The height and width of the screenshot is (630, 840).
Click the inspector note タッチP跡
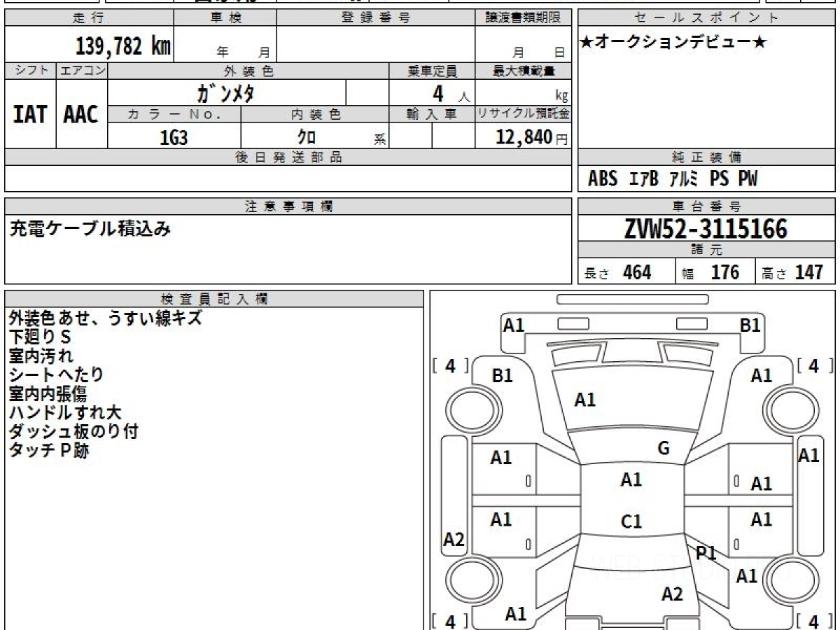[x=49, y=451]
